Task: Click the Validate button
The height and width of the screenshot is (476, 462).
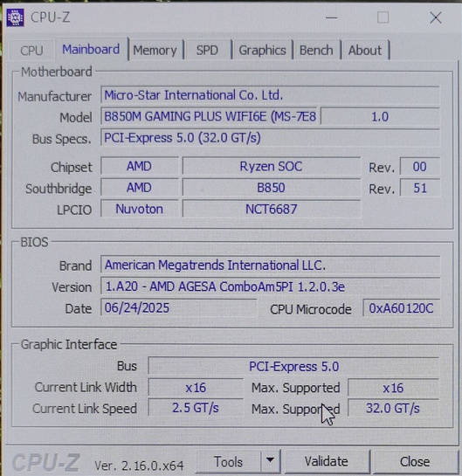Action: pyautogui.click(x=327, y=461)
